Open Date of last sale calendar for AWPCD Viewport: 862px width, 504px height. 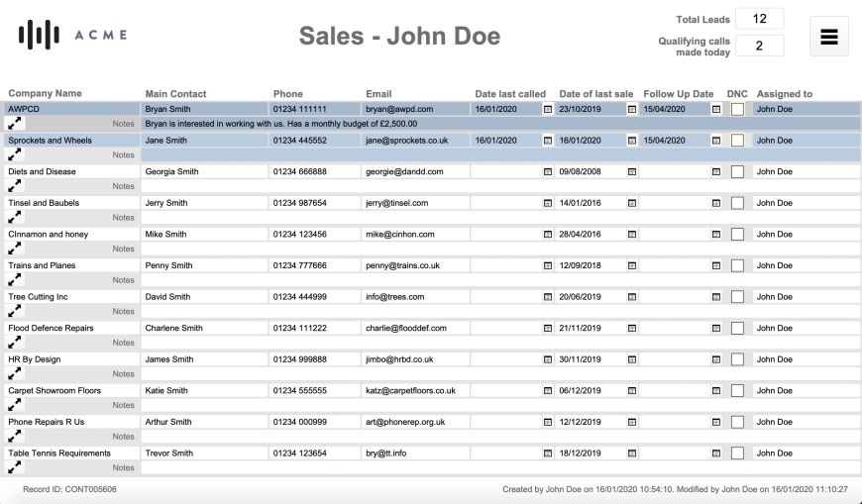click(x=632, y=109)
